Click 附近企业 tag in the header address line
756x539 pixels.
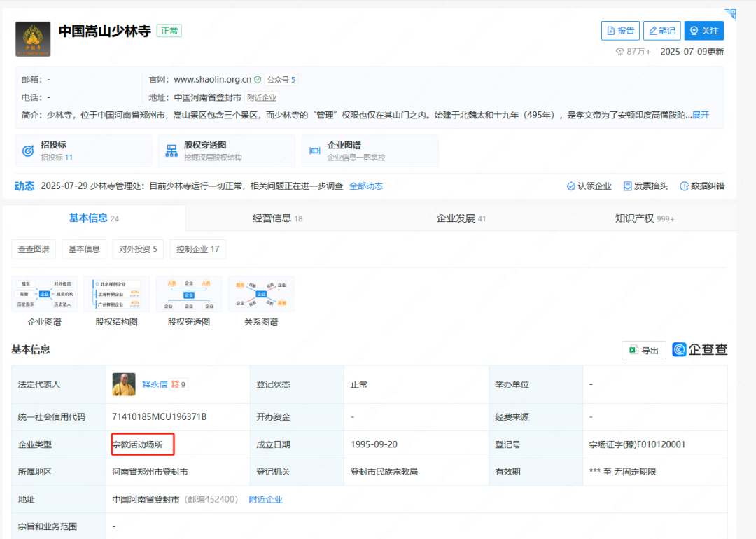pyautogui.click(x=262, y=98)
